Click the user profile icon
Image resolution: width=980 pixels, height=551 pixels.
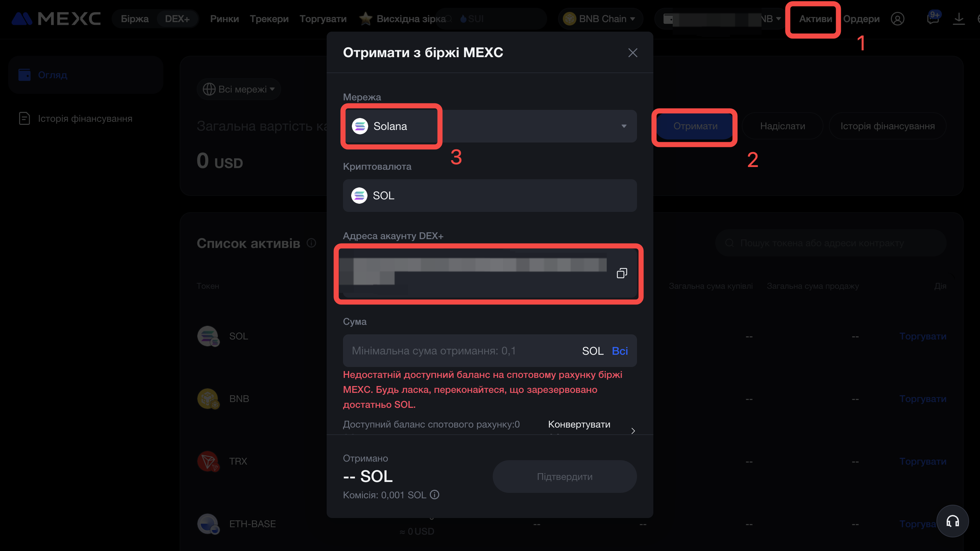(x=897, y=19)
